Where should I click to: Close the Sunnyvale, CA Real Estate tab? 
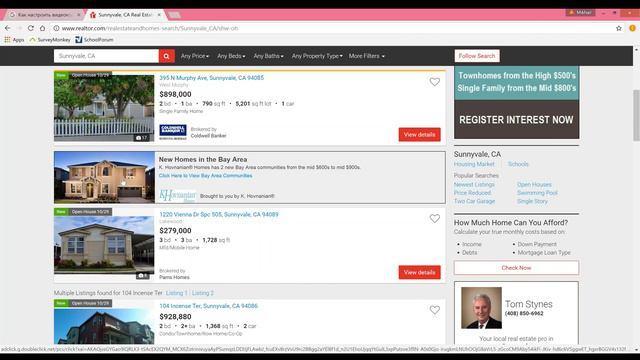pyautogui.click(x=159, y=15)
